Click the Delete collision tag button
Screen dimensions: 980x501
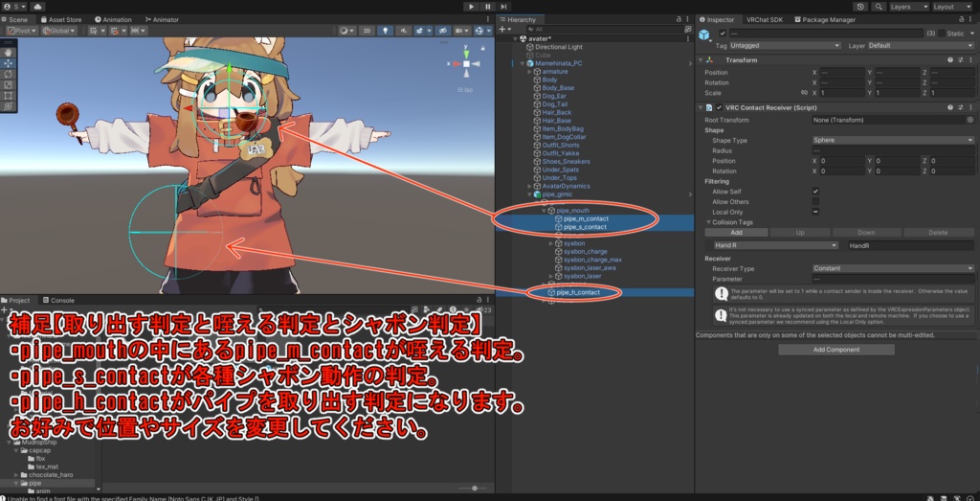click(938, 233)
